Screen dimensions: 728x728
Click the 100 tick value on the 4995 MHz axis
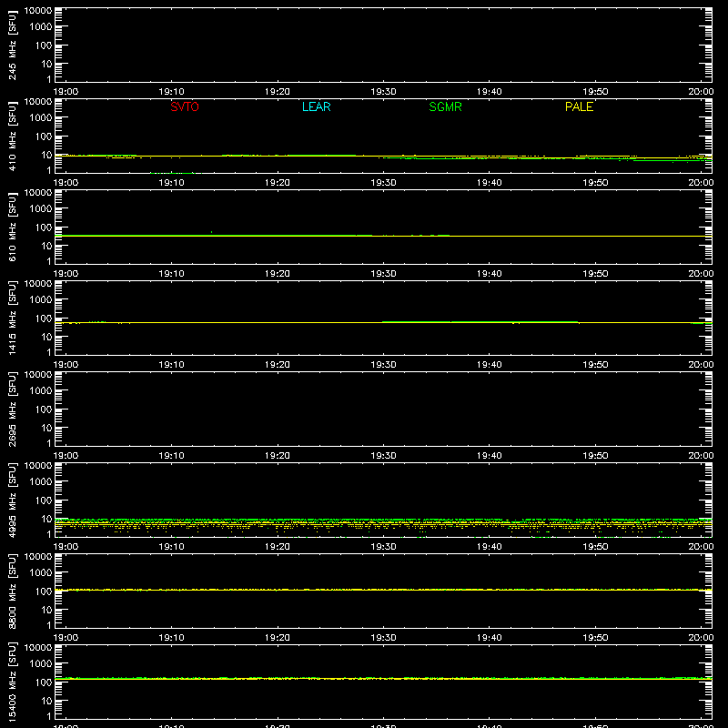44,500
